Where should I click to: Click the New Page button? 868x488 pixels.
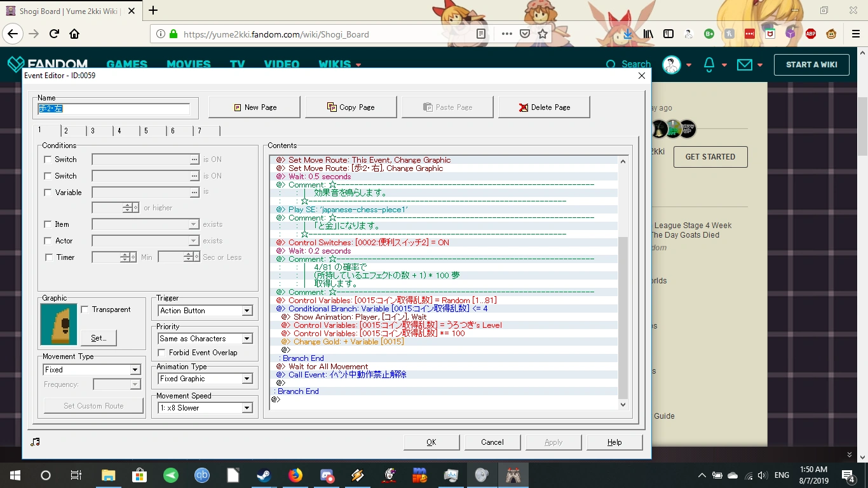(254, 107)
